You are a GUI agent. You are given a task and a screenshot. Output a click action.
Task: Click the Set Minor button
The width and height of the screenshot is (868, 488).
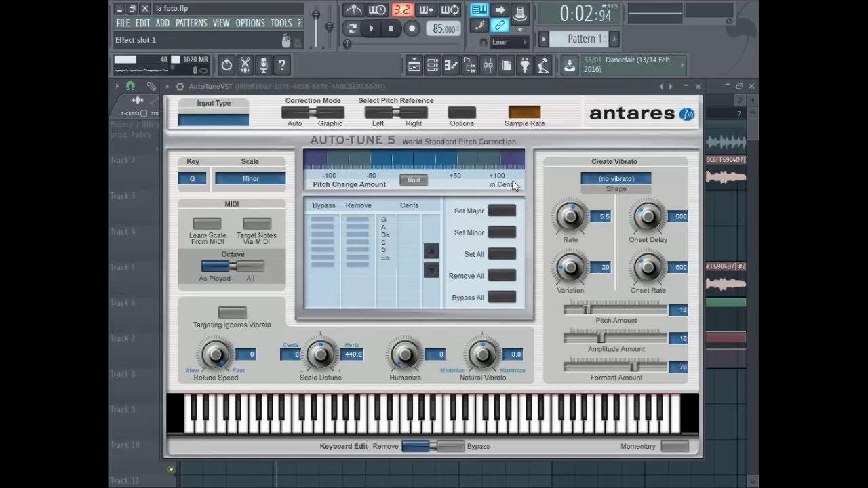coord(502,232)
